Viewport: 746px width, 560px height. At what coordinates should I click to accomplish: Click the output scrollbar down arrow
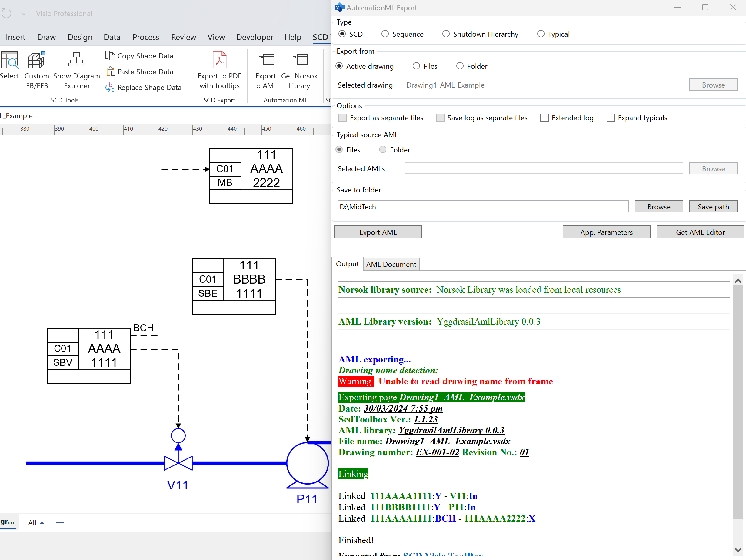point(738,550)
